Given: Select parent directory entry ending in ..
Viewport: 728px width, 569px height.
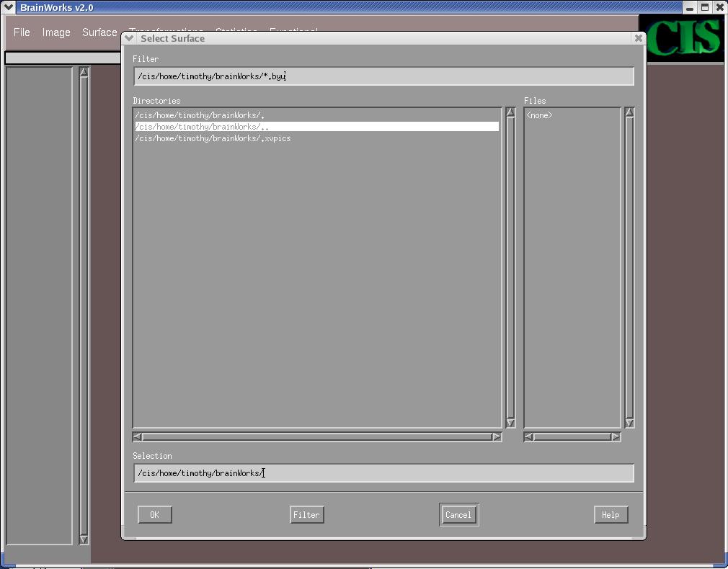Looking at the screenshot, I should pos(316,126).
